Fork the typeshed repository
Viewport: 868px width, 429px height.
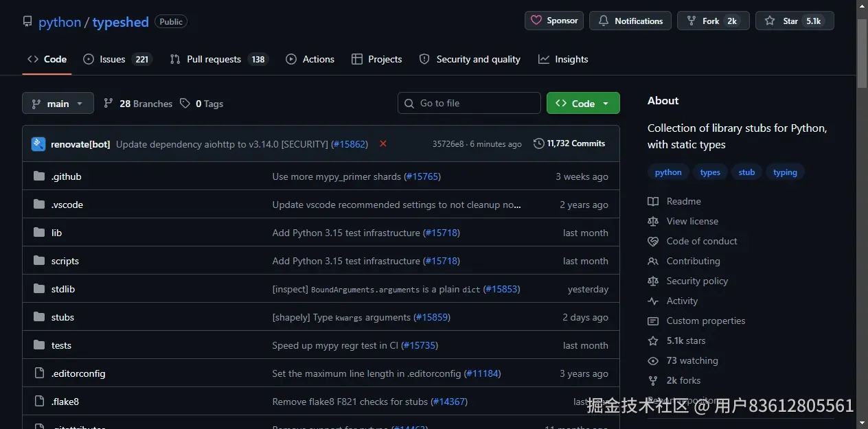tap(713, 21)
